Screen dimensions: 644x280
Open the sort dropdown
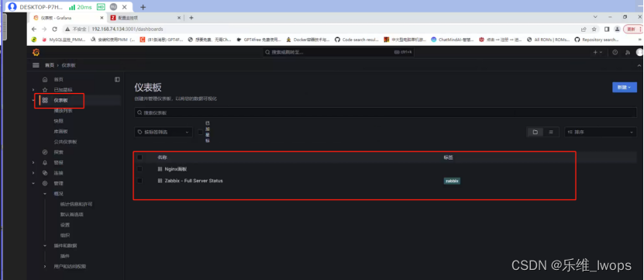(x=601, y=132)
